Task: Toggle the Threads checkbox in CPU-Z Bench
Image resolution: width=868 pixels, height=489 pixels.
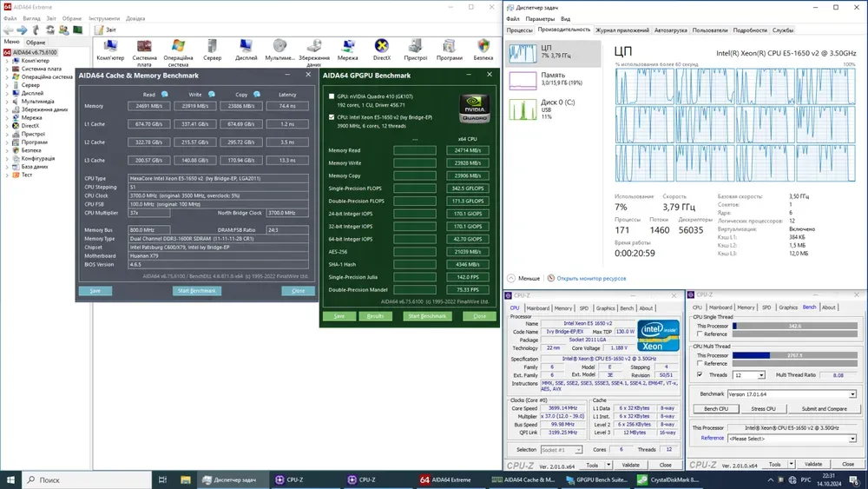Action: (x=700, y=375)
